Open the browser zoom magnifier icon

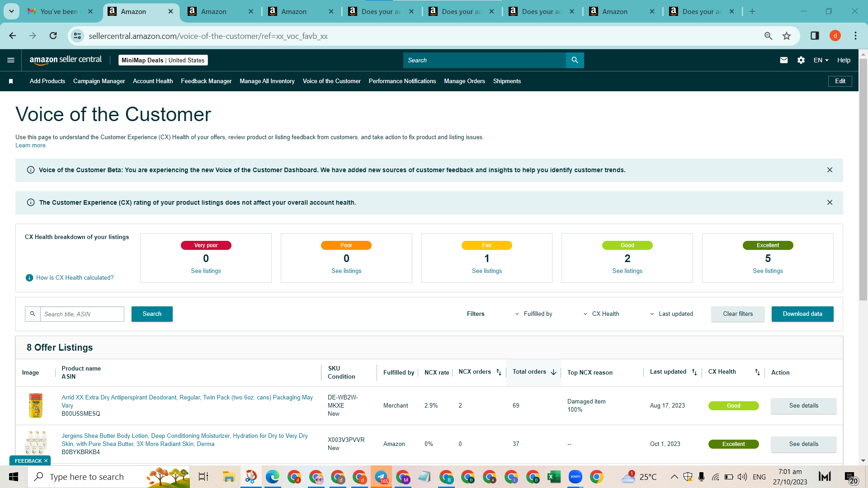768,36
